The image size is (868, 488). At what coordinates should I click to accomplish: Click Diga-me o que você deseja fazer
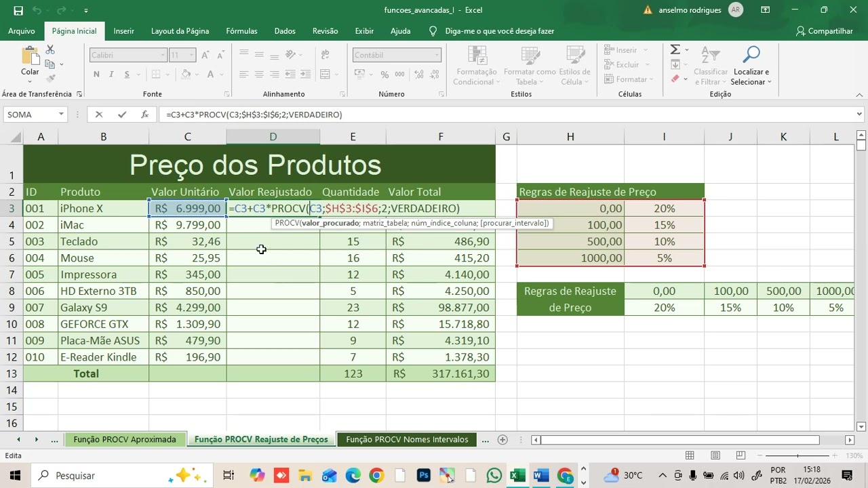(x=499, y=31)
